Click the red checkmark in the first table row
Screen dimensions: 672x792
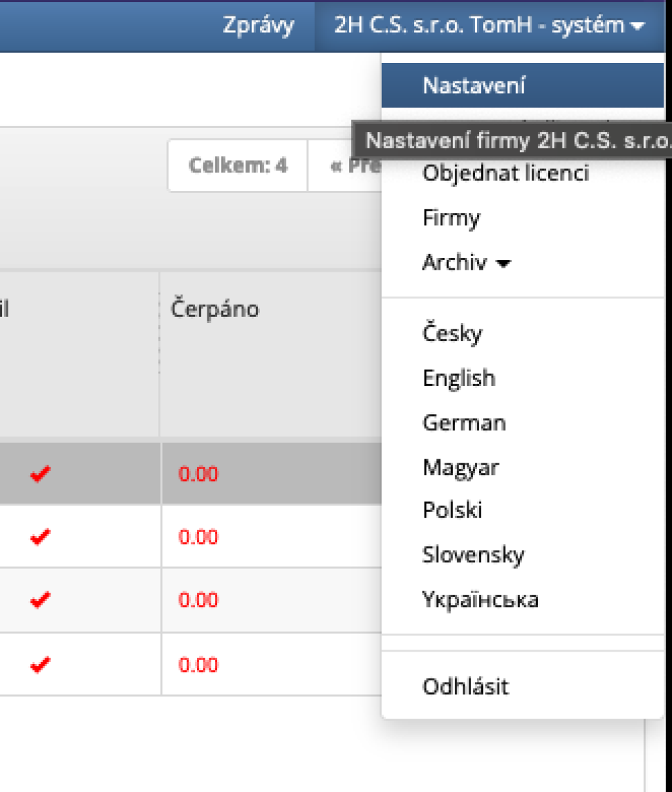[x=40, y=474]
